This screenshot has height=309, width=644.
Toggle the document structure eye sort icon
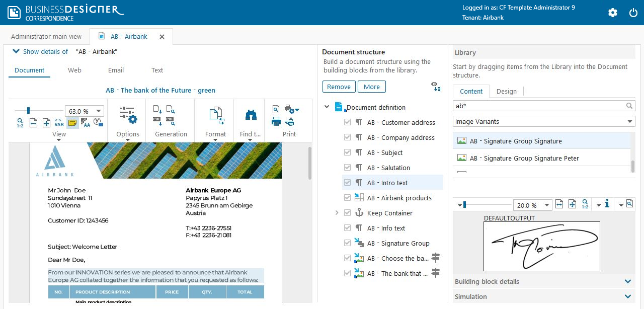[x=436, y=87]
